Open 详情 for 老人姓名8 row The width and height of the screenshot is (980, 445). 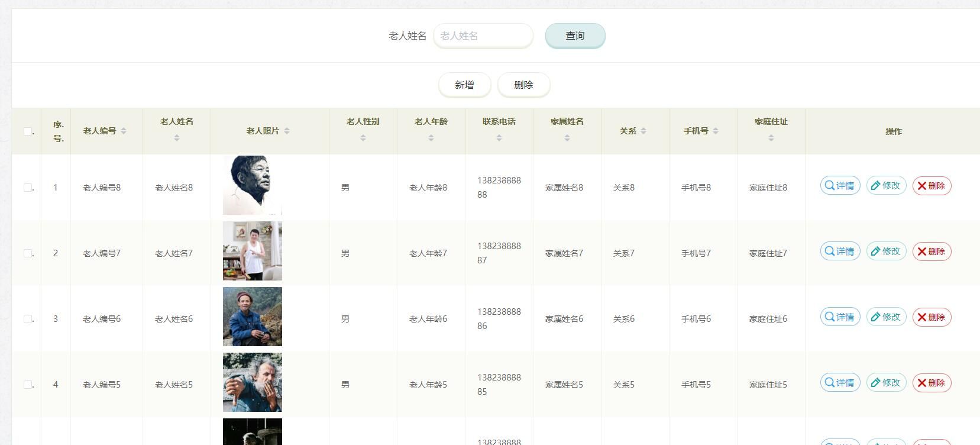click(840, 186)
